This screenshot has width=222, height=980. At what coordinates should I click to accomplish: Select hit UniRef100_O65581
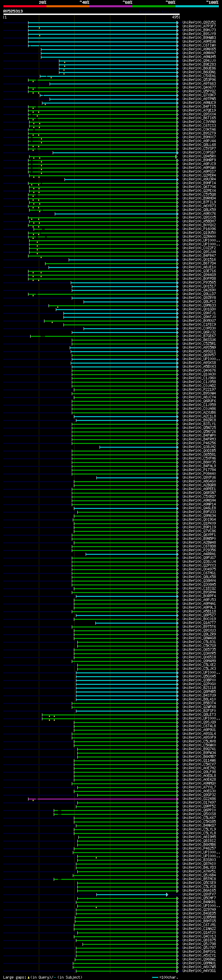coord(199,455)
